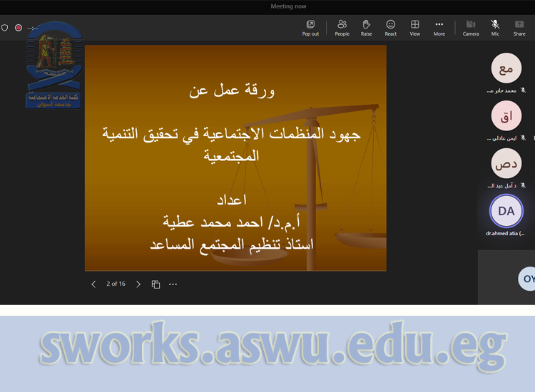Image resolution: width=535 pixels, height=392 pixels.
Task: Click the Pop out icon
Action: (x=310, y=27)
